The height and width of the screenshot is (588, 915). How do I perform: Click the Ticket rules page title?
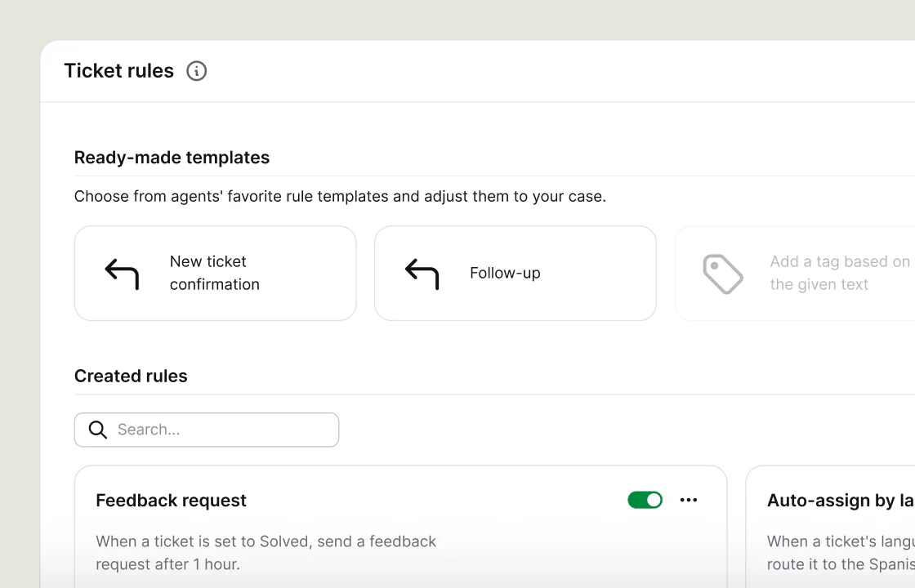[x=119, y=70]
